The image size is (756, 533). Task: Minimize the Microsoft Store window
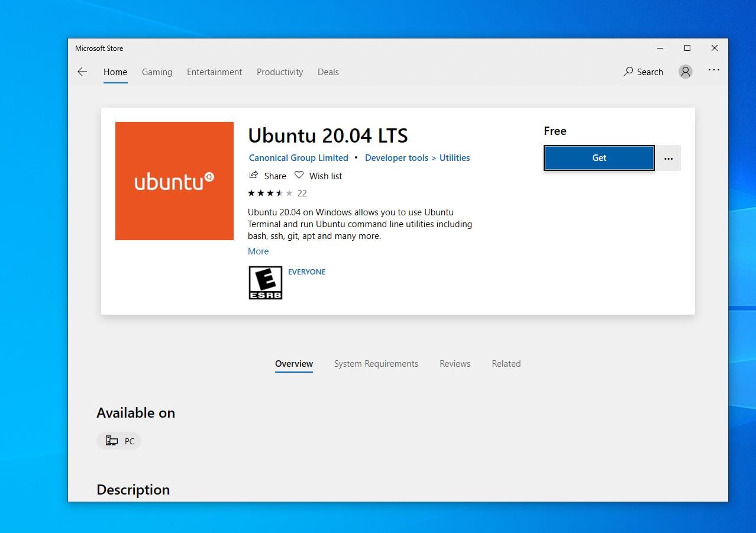click(660, 48)
